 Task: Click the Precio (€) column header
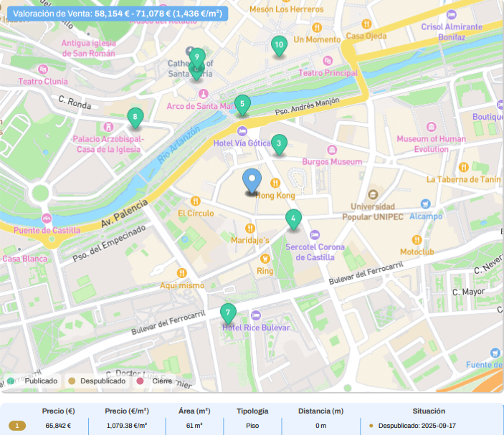[x=59, y=411]
